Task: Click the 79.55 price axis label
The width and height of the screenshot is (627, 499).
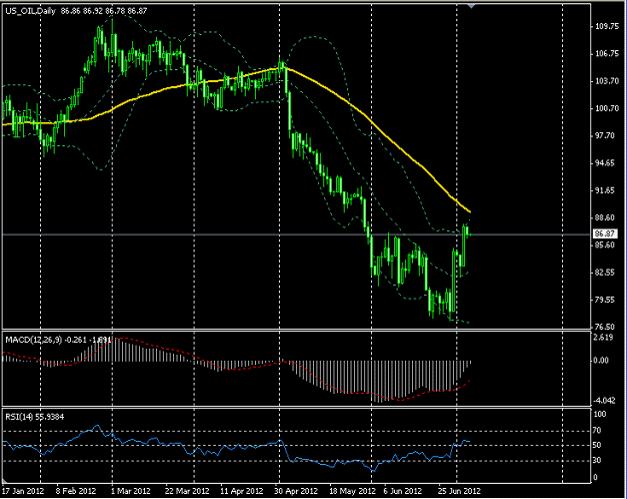Action: tap(605, 299)
